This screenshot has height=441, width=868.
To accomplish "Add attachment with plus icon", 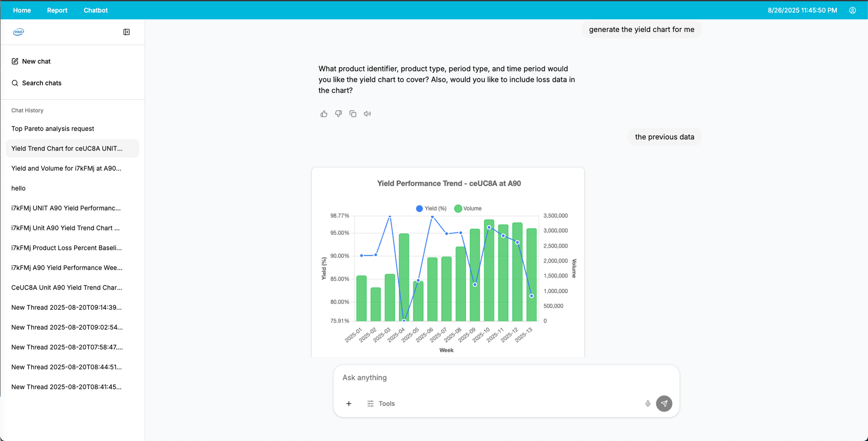I will click(349, 403).
